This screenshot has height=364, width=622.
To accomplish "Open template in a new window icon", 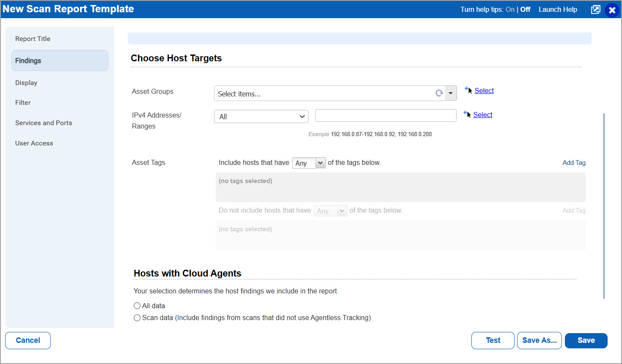I will pos(595,9).
